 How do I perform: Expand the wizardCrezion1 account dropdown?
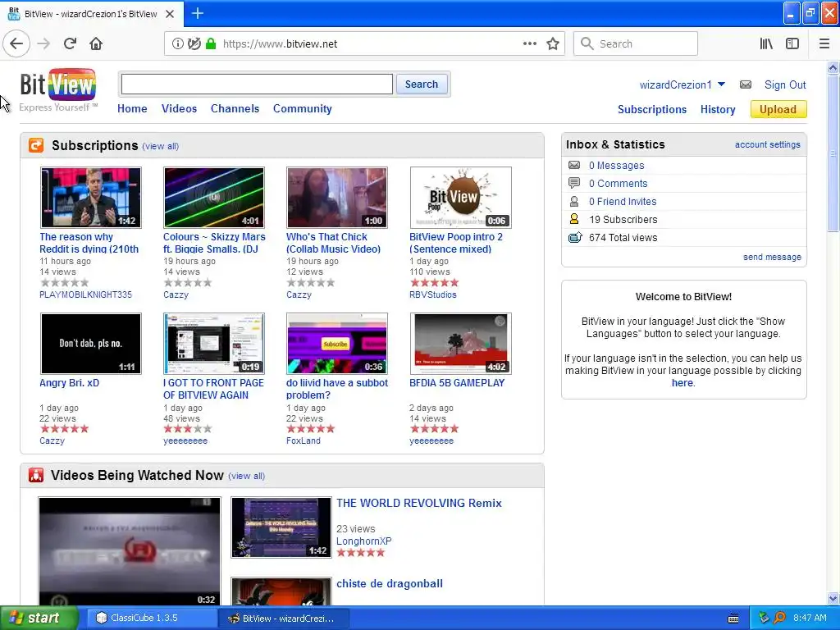coord(721,84)
